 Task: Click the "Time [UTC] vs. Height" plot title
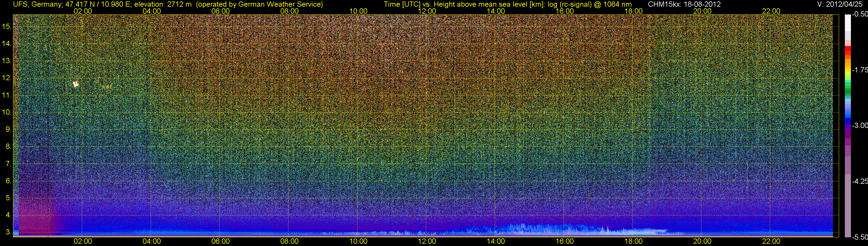(x=420, y=4)
